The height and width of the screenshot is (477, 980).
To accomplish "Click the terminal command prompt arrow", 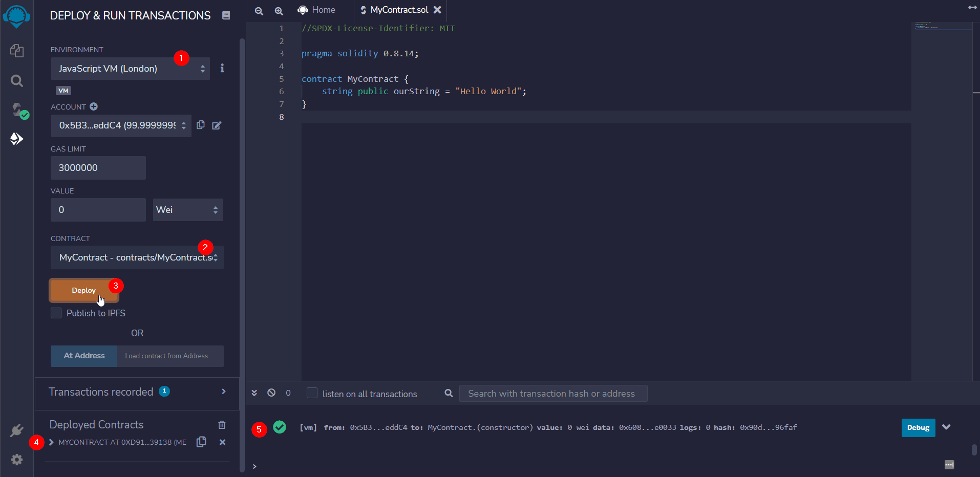I will pos(254,466).
